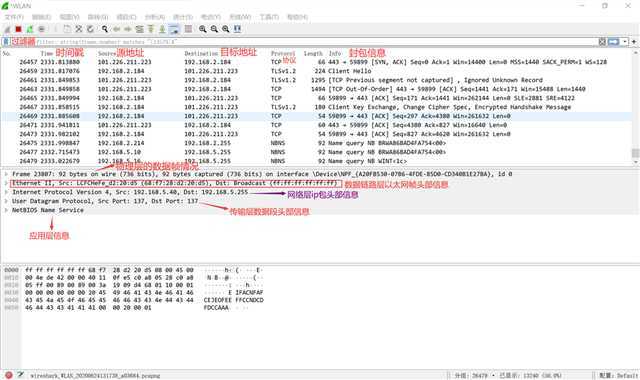Clear the display filter with X button
Viewport: 640px width, 380px height.
[602, 42]
